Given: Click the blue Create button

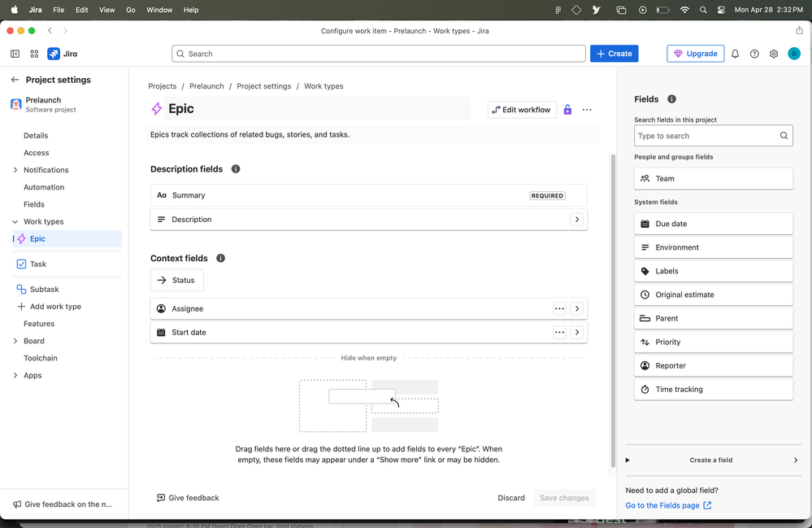Looking at the screenshot, I should coord(614,54).
